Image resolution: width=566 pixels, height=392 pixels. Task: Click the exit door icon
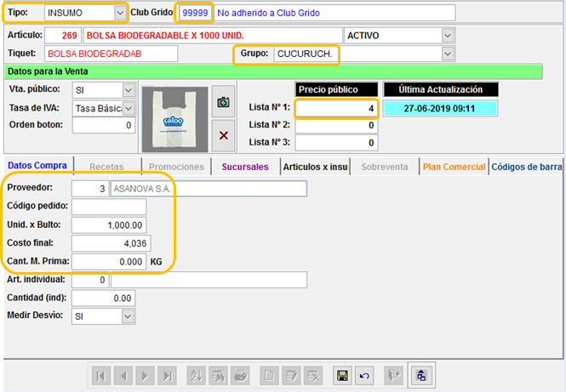click(x=394, y=375)
